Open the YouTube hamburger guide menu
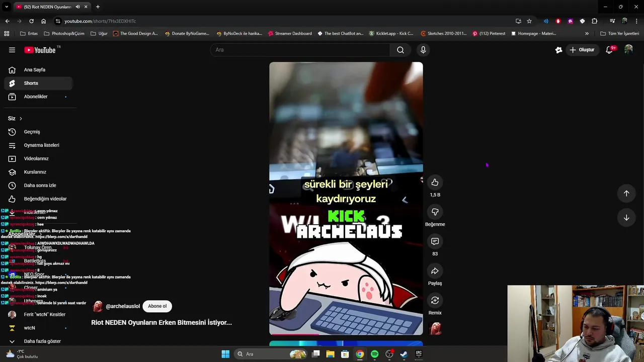 12,50
